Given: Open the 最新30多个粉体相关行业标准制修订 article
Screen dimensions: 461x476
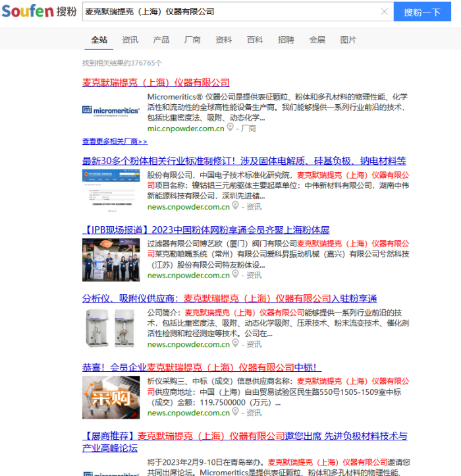Looking at the screenshot, I should (x=244, y=161).
